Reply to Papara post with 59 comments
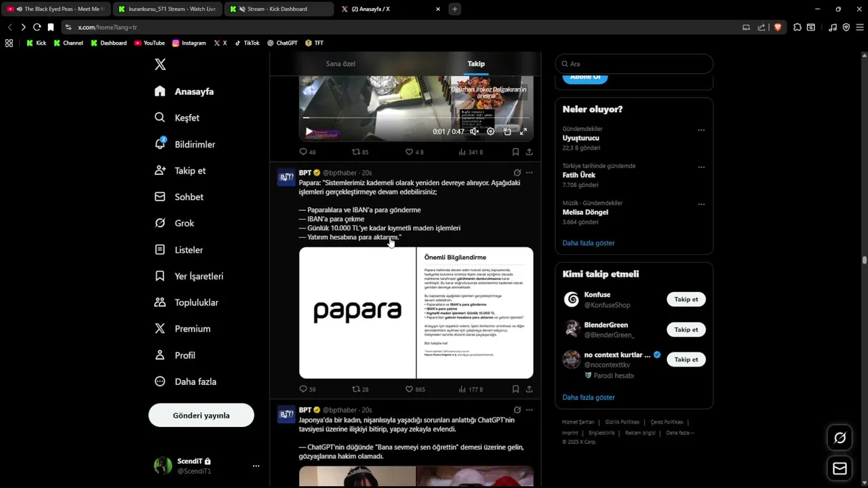868x488 pixels. [x=307, y=389]
